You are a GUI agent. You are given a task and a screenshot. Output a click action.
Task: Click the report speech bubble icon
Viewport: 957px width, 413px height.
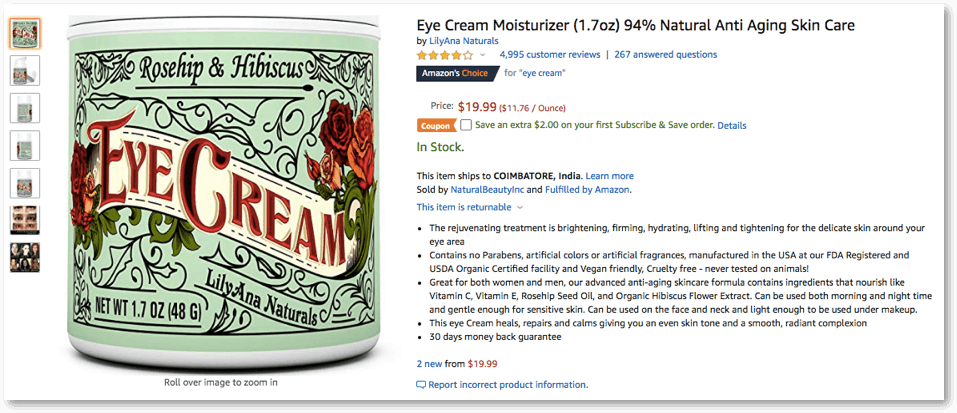[x=421, y=385]
